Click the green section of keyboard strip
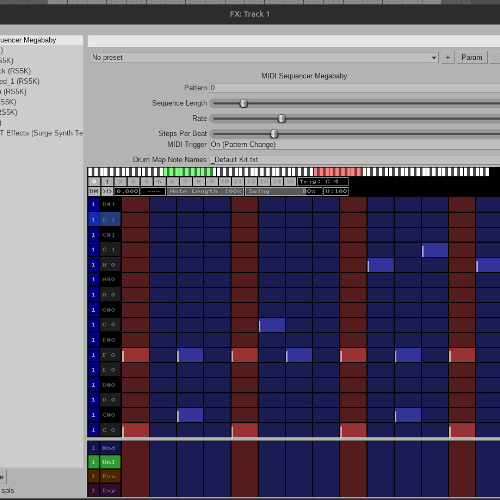Viewport: 500px width, 500px height. tap(188, 172)
